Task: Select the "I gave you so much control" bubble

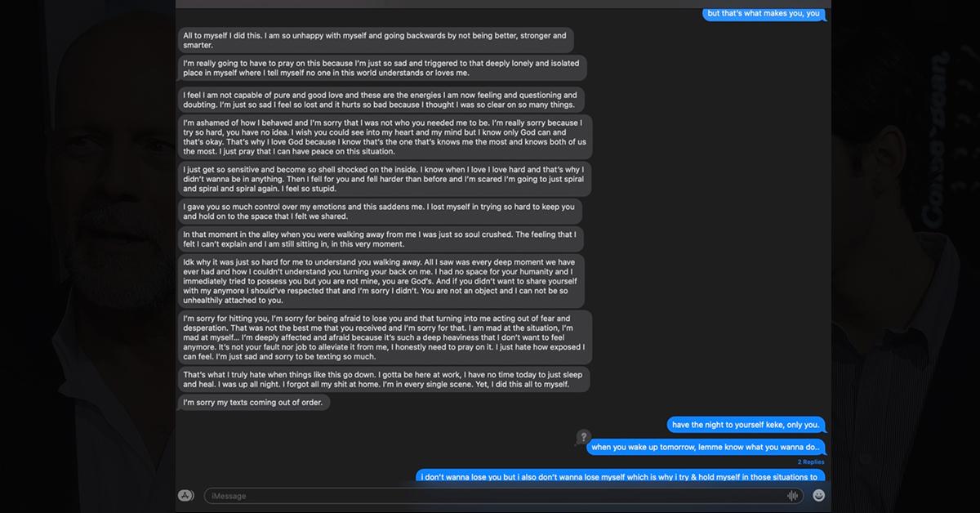Action: [380, 212]
